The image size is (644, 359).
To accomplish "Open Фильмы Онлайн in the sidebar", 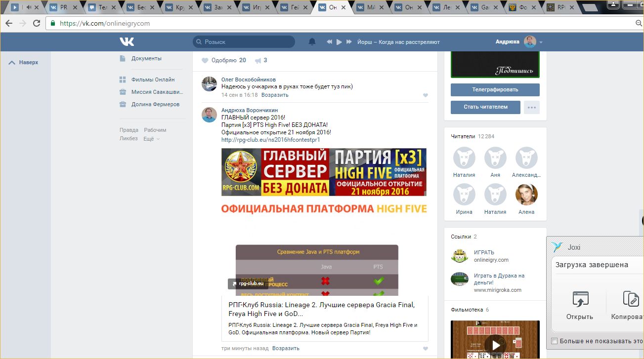I will [153, 80].
